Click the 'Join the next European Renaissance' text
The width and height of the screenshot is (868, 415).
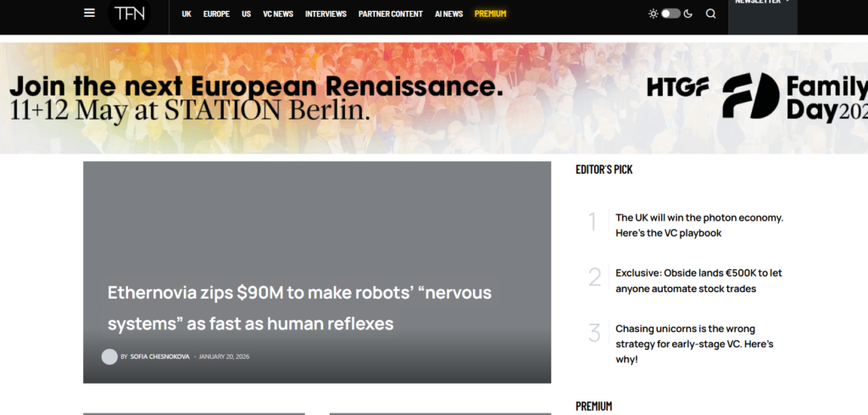pos(256,87)
